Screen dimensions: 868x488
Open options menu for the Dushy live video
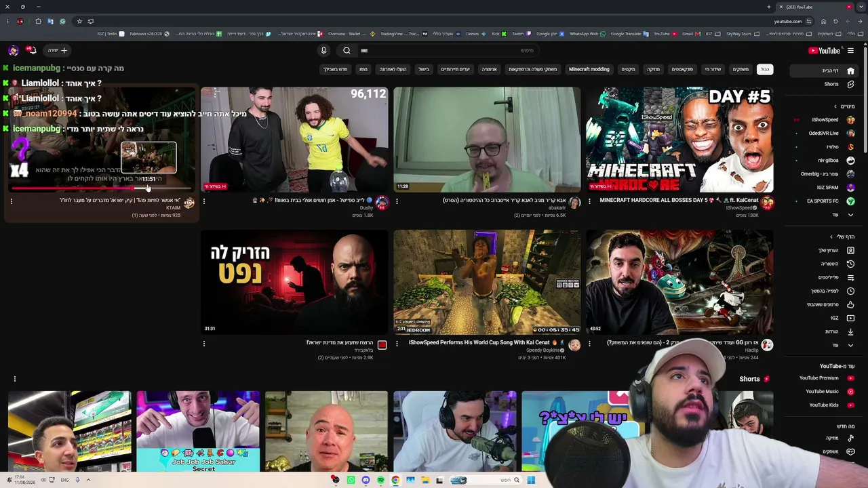(x=204, y=201)
